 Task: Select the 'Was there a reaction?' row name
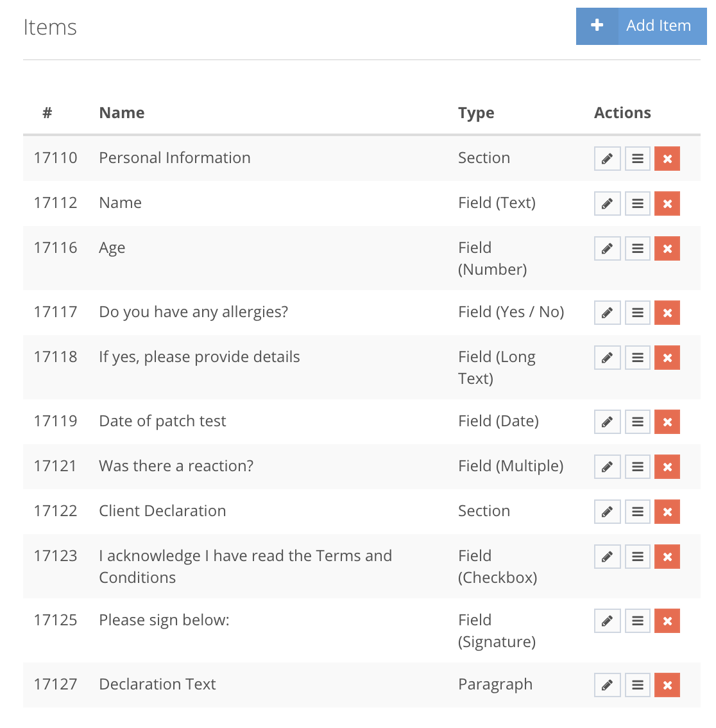click(176, 466)
